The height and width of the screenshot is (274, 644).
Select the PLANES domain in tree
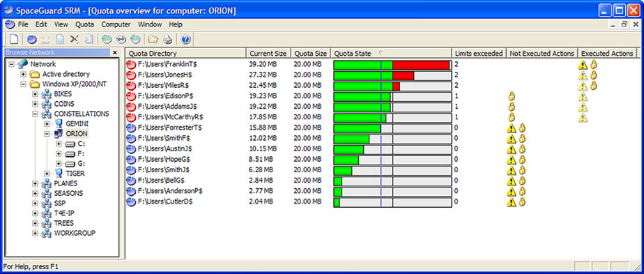[66, 183]
